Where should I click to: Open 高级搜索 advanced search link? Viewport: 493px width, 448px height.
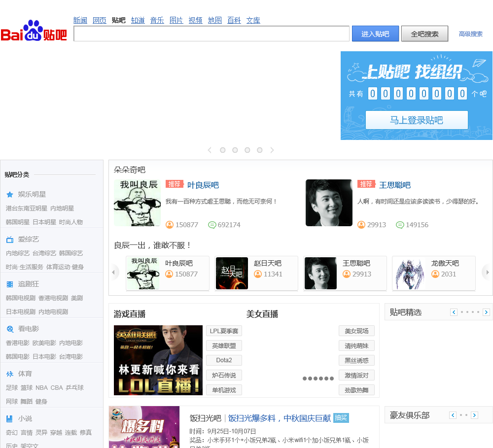coord(470,34)
